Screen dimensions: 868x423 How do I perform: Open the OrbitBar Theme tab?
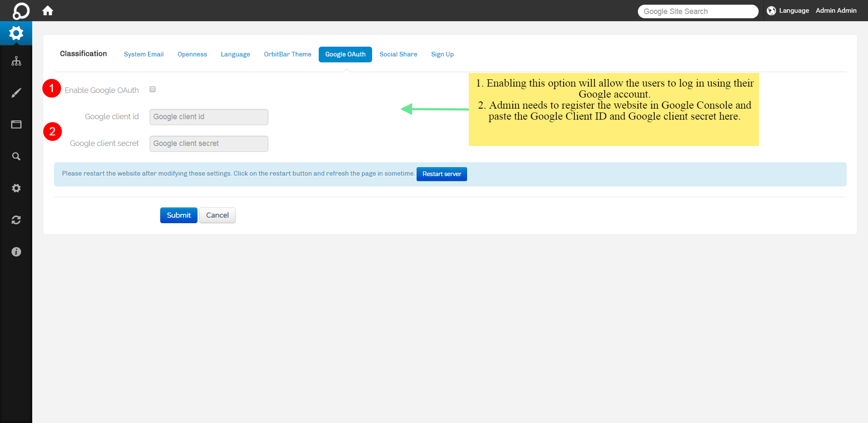287,54
